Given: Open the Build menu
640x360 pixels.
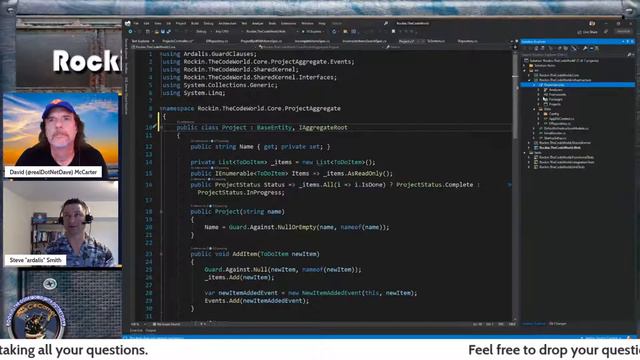Looking at the screenshot, I should point(195,23).
